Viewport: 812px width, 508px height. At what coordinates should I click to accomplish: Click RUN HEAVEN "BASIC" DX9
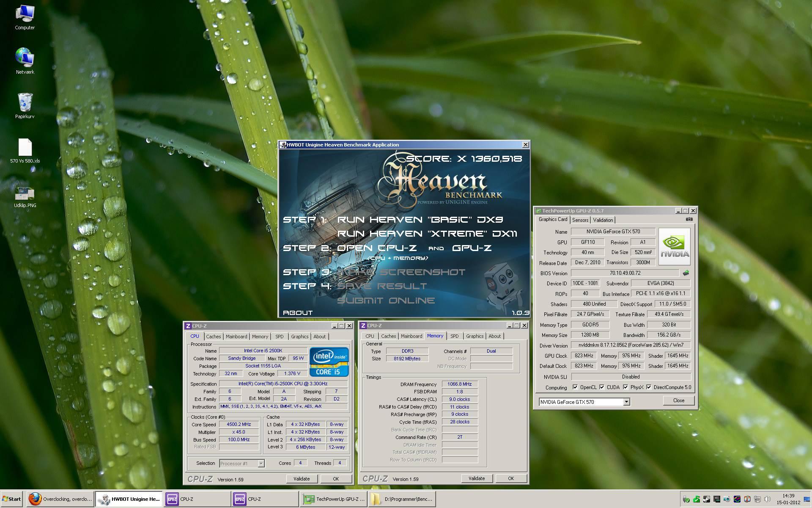click(420, 219)
